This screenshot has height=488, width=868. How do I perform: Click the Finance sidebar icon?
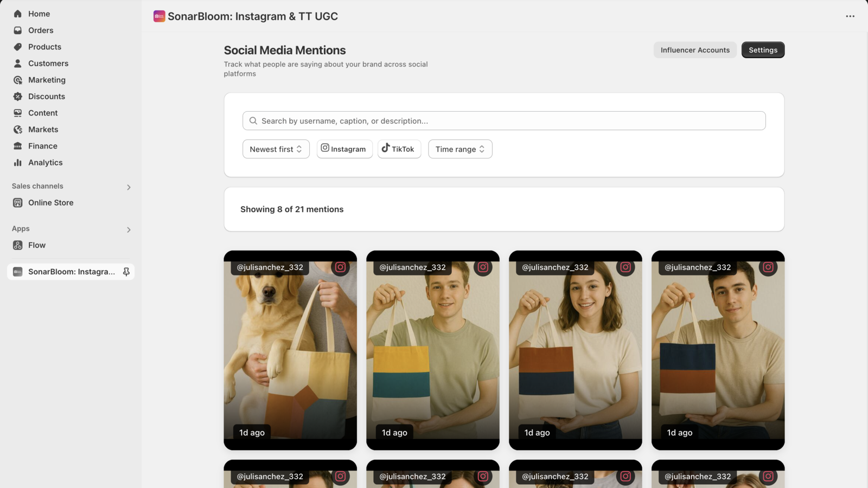(18, 146)
